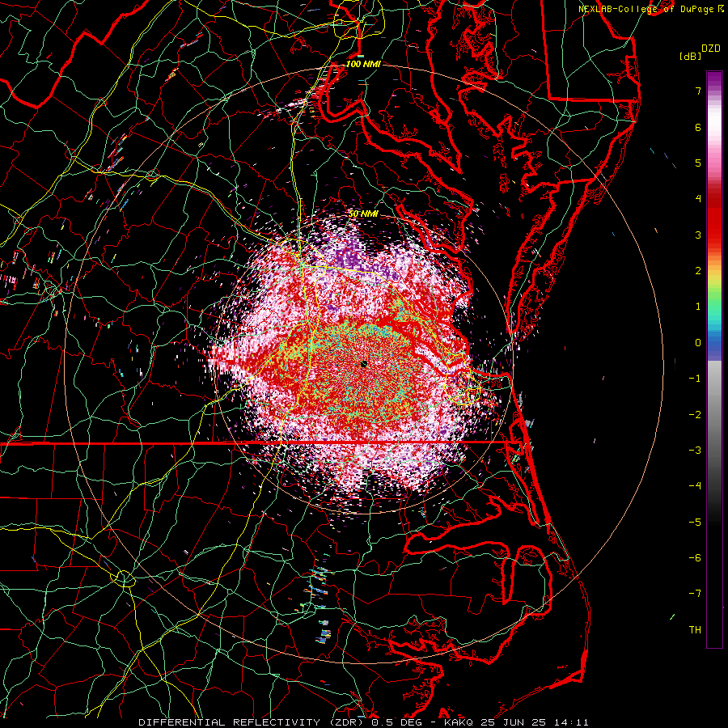Click the -2 value on the scale
The image size is (728, 728).
(695, 415)
